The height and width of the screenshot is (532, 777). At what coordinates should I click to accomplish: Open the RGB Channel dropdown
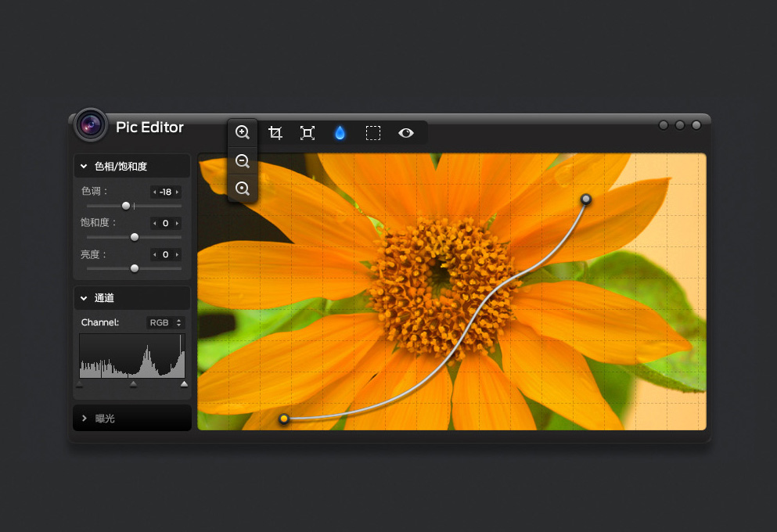166,322
